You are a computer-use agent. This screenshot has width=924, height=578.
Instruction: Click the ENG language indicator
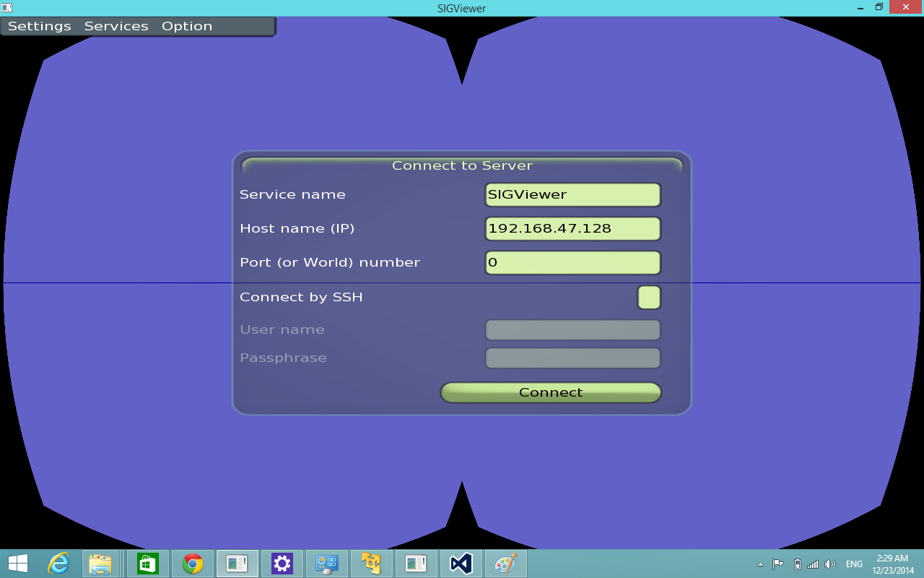tap(854, 564)
